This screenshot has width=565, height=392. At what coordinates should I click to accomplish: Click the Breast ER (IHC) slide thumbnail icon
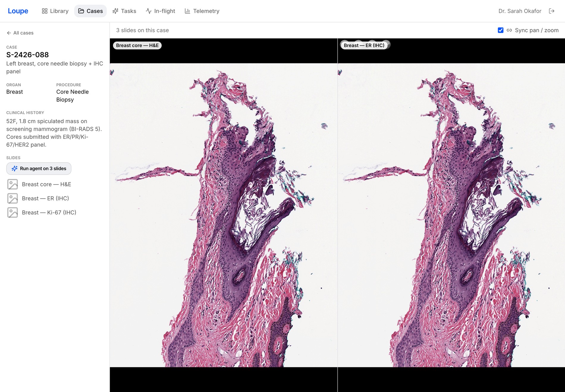[12, 198]
